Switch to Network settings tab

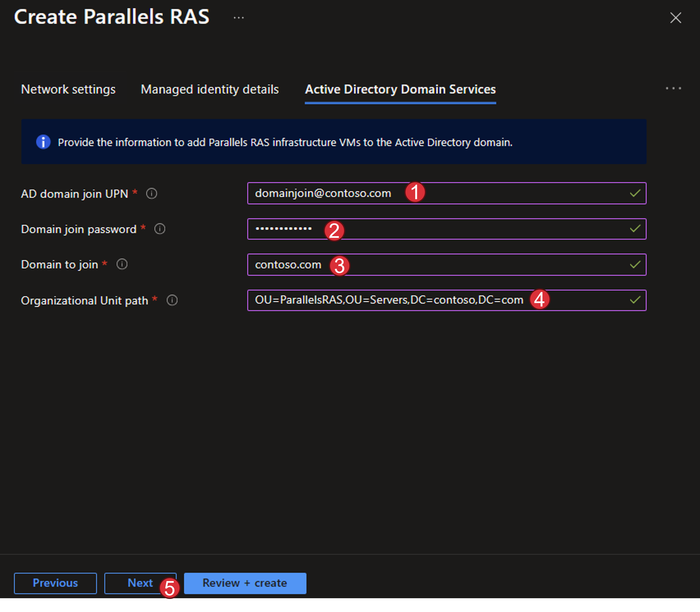click(x=68, y=89)
